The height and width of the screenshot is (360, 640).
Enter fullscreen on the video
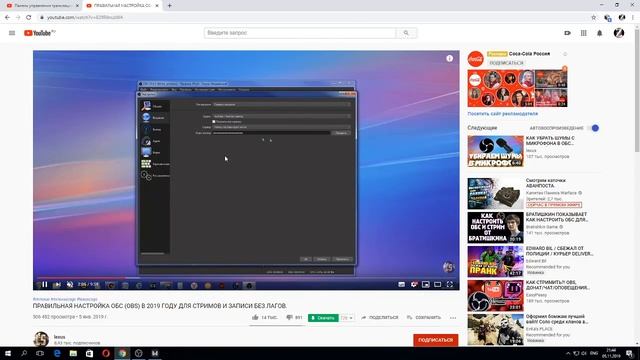[449, 284]
